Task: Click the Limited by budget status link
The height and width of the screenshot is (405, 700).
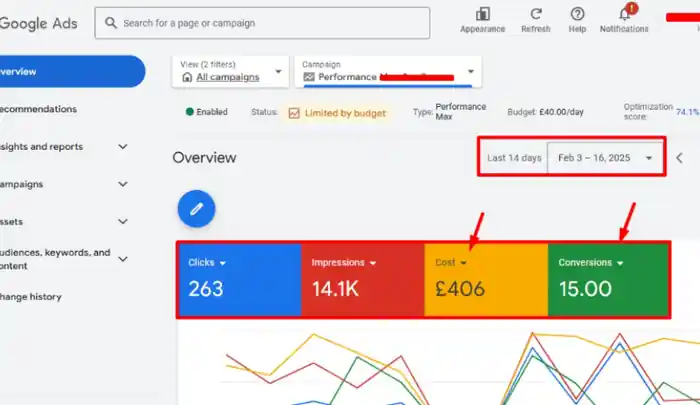Action: click(x=345, y=113)
